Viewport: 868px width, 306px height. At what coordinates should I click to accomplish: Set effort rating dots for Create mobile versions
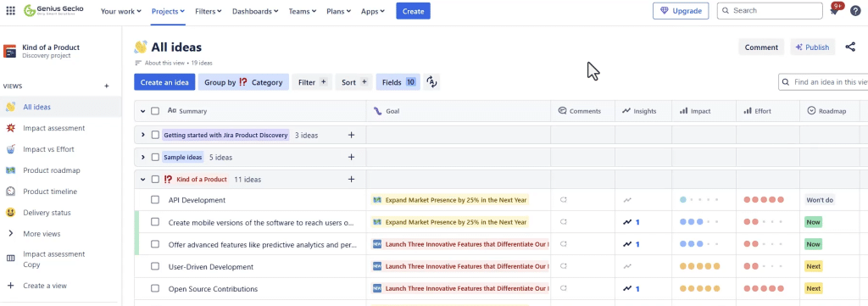[764, 222]
